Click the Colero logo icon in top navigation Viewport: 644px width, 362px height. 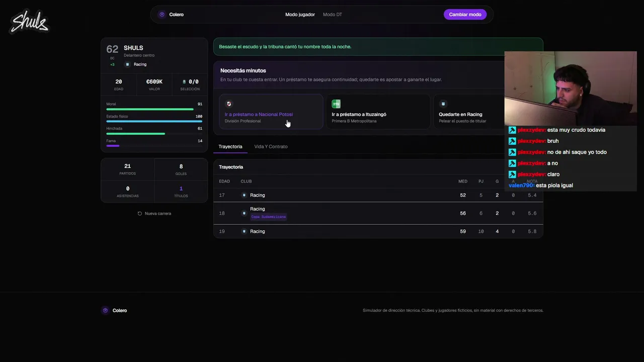click(162, 15)
